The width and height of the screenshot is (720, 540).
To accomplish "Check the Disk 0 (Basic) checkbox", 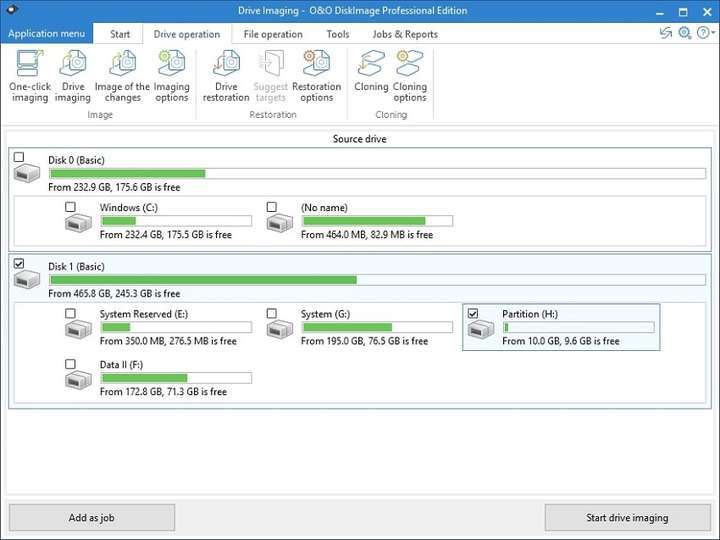I will point(19,158).
